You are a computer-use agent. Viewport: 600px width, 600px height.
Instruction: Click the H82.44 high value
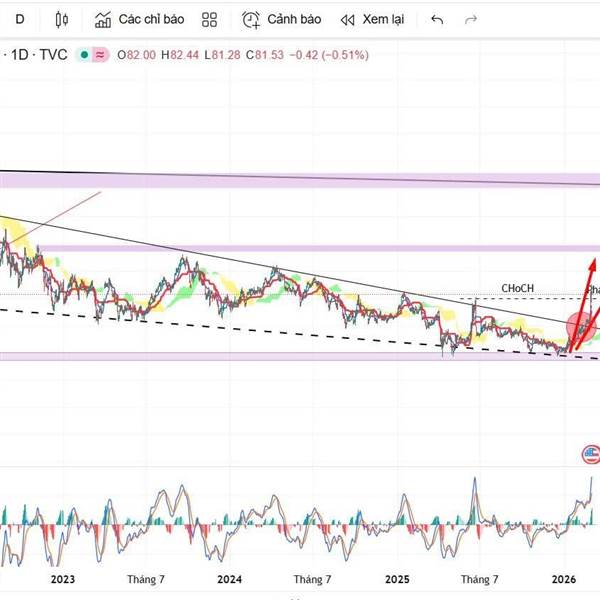coord(180,55)
